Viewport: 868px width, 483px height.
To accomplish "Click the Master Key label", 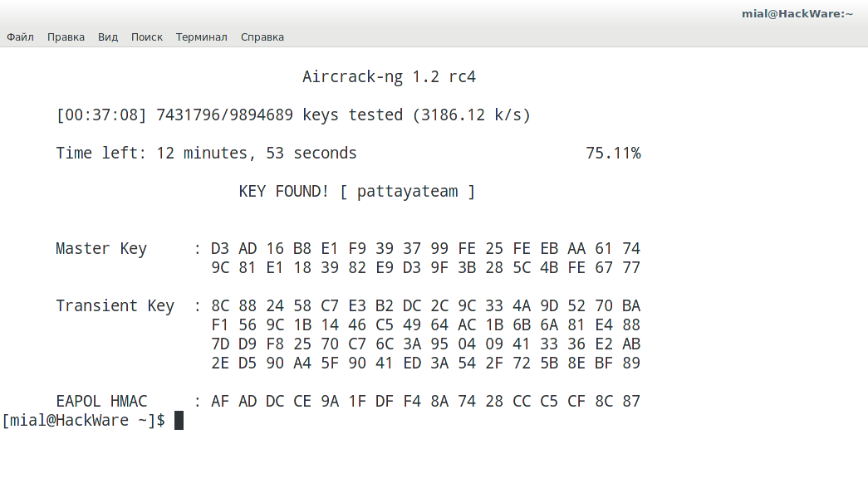I will point(101,249).
